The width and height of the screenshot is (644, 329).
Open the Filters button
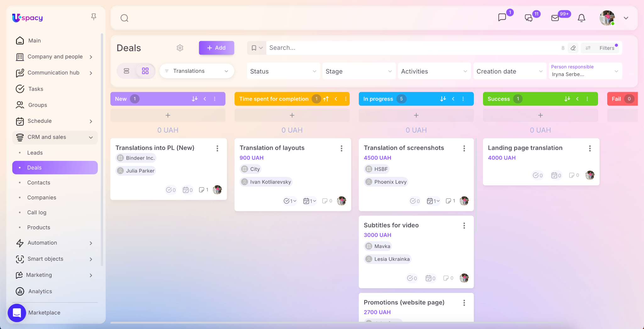(601, 48)
